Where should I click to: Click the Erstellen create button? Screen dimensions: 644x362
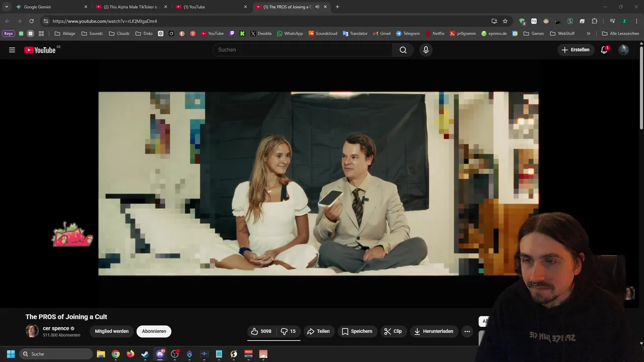click(576, 50)
